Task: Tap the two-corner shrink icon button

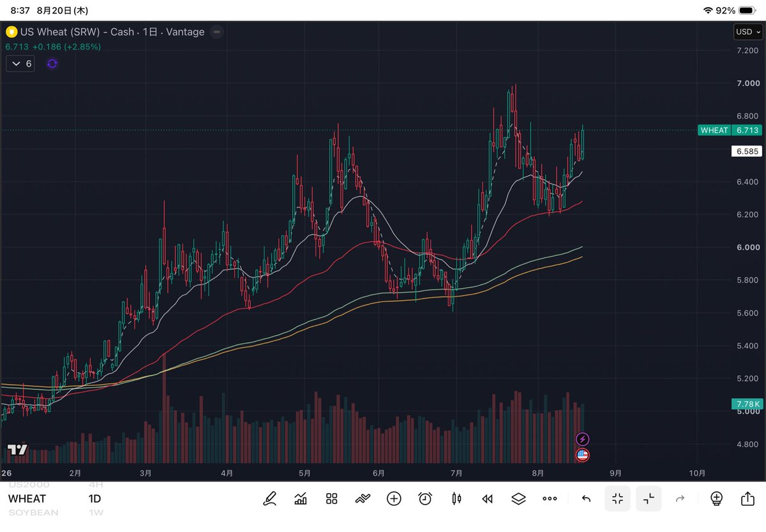Action: click(649, 499)
